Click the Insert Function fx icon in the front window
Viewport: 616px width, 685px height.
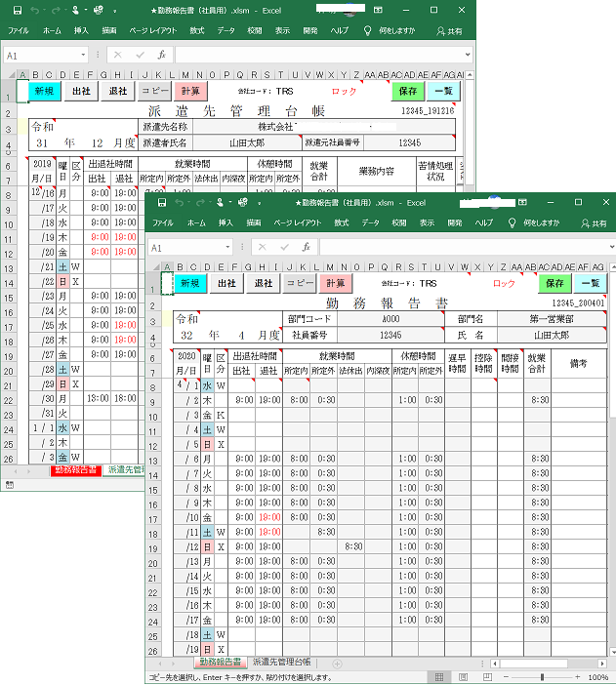point(305,248)
